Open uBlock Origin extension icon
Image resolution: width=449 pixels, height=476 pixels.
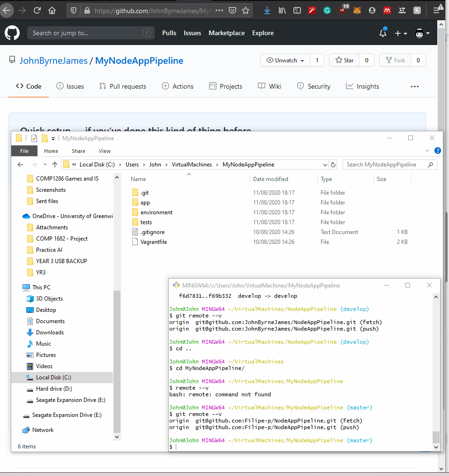[x=342, y=10]
